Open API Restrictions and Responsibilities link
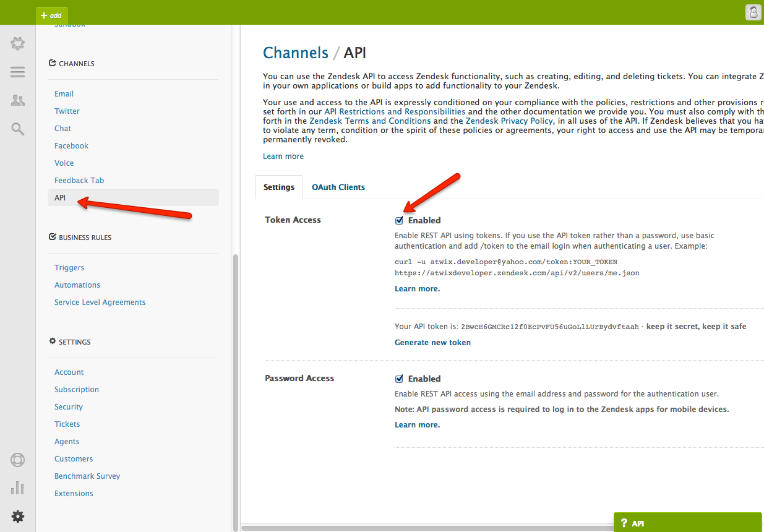Viewport: 764px width, 532px height. click(x=395, y=111)
